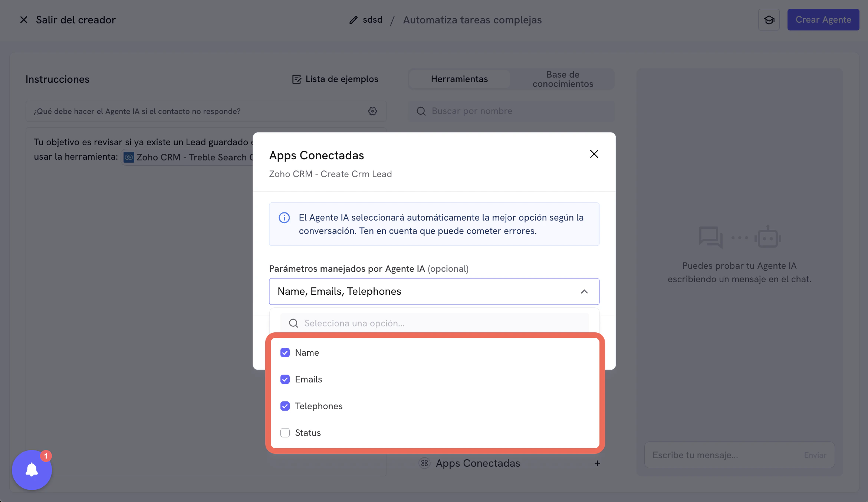The width and height of the screenshot is (868, 502).
Task: Close the Apps Conectadas dialog
Action: click(x=594, y=154)
